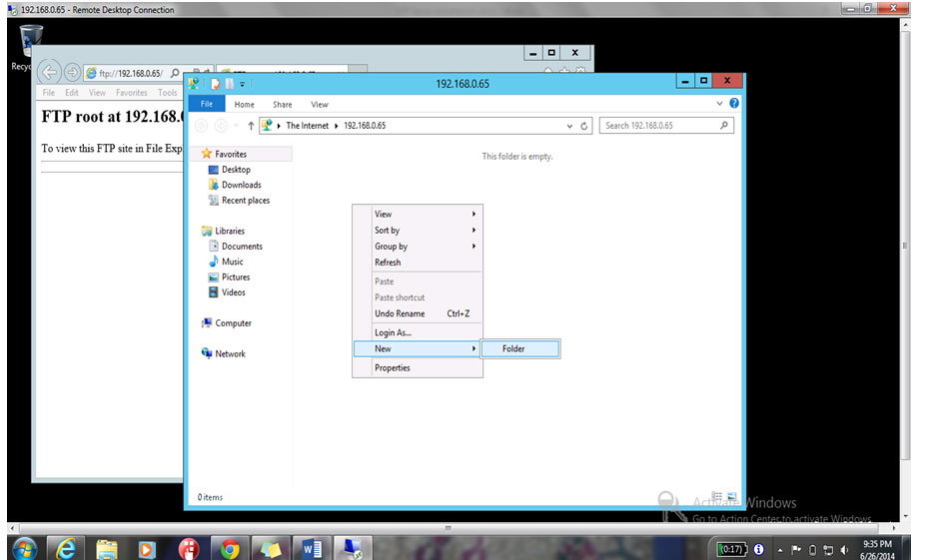Open Internet Explorer from the taskbar
Viewport: 925px width, 560px height.
click(x=66, y=548)
